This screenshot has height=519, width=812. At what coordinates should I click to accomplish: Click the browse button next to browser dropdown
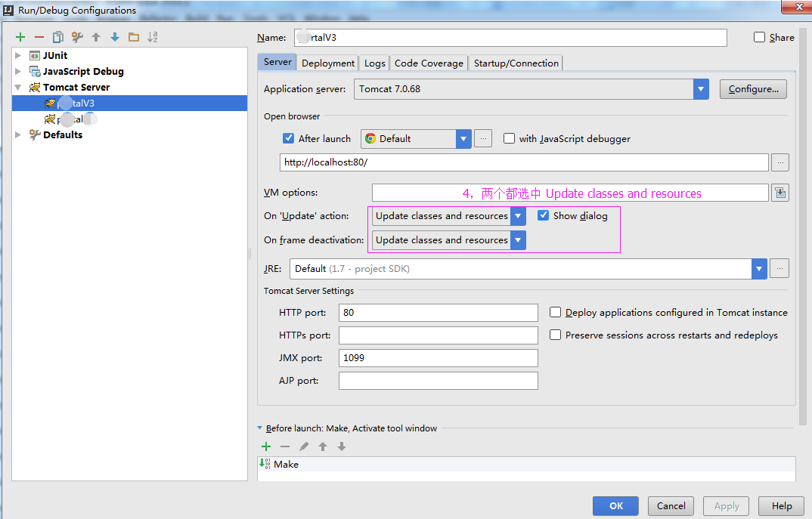[482, 139]
